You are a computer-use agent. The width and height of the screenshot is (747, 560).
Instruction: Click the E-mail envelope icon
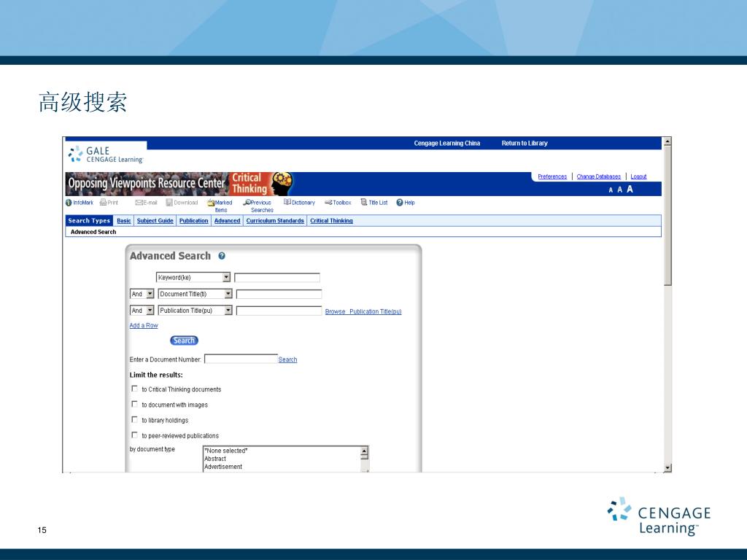[x=139, y=203]
